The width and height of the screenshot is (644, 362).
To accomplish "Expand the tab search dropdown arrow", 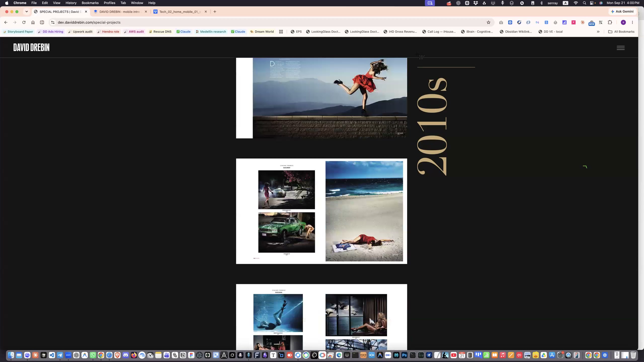I will pyautogui.click(x=27, y=12).
